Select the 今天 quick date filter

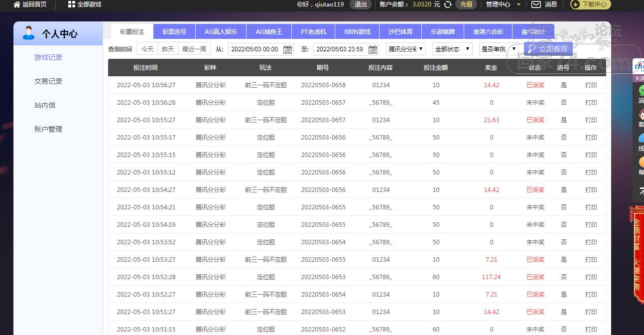147,49
